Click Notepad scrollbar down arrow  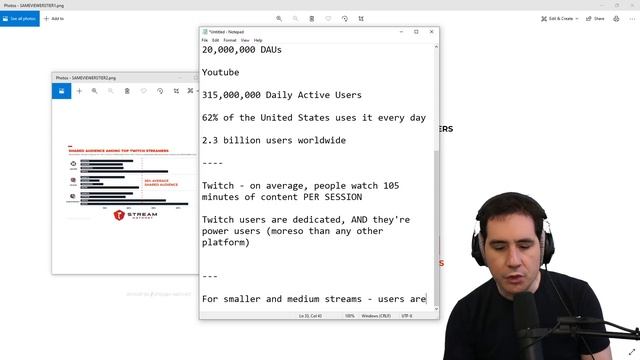point(436,309)
